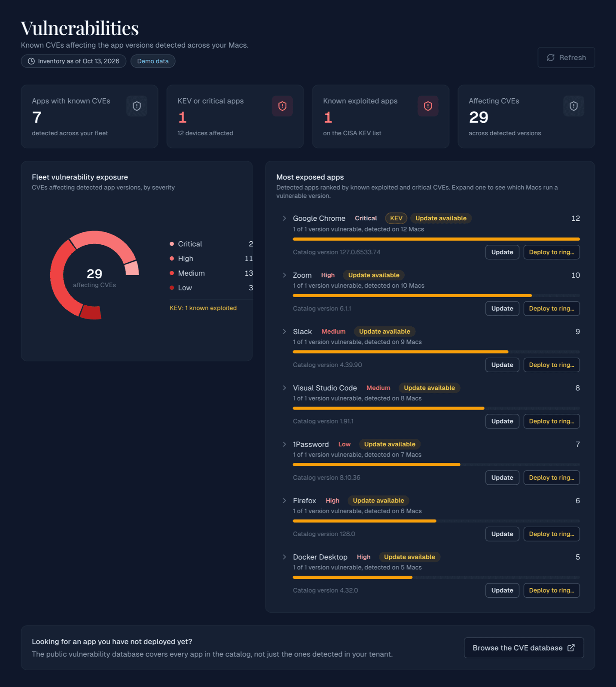Expand the 1Password row

(x=284, y=444)
